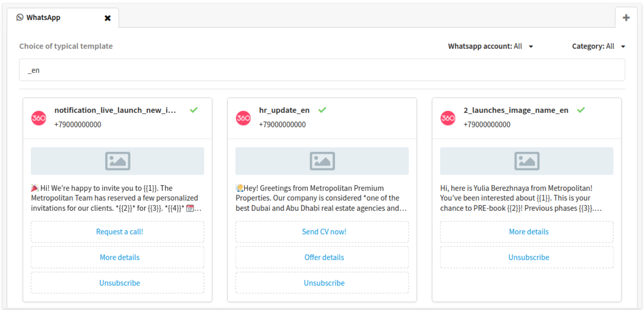Screen dimensions: 644x310
Task: Click More details in 2_launches_image_name_en card
Action: pyautogui.click(x=527, y=232)
